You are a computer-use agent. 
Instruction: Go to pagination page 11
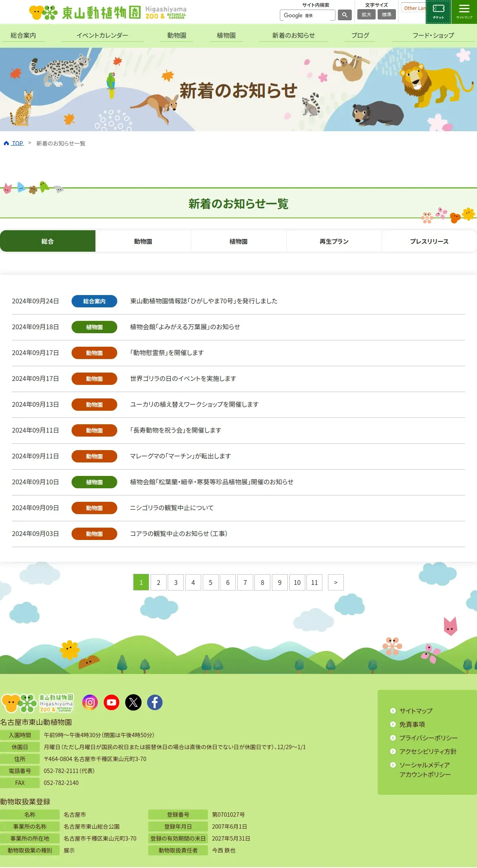point(314,582)
